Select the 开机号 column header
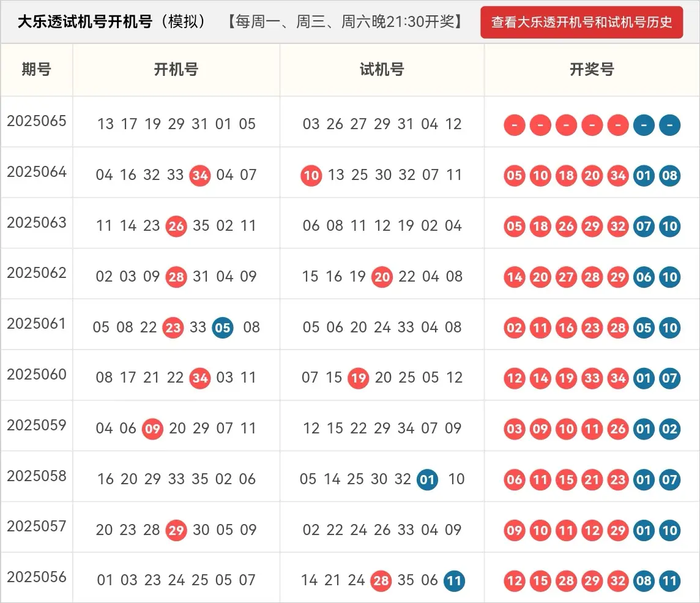Image resolution: width=700 pixels, height=603 pixels. [176, 70]
